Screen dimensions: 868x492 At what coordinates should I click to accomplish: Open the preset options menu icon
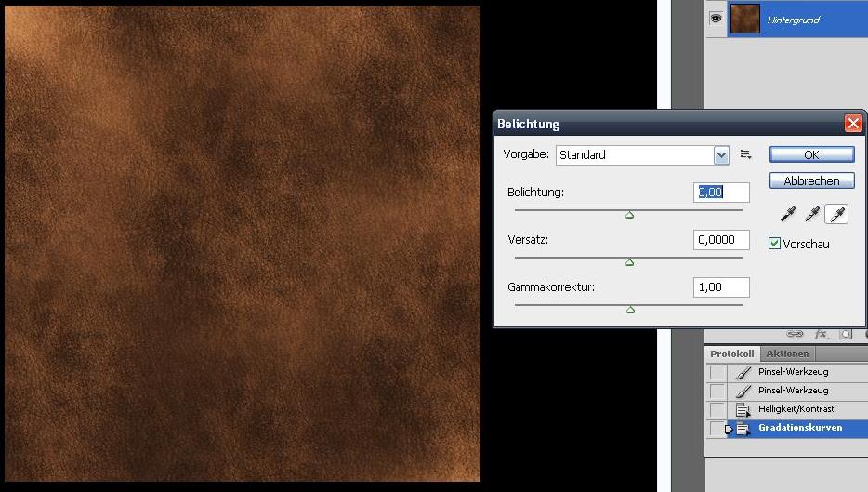(x=745, y=154)
